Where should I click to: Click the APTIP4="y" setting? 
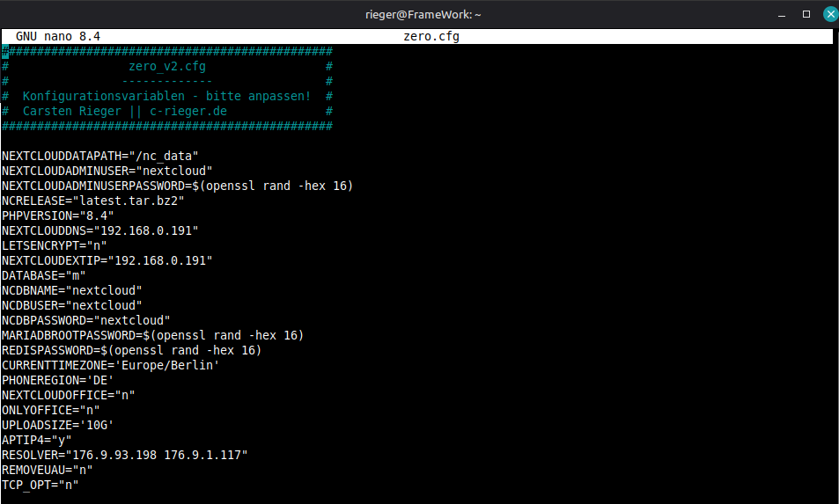tap(36, 440)
